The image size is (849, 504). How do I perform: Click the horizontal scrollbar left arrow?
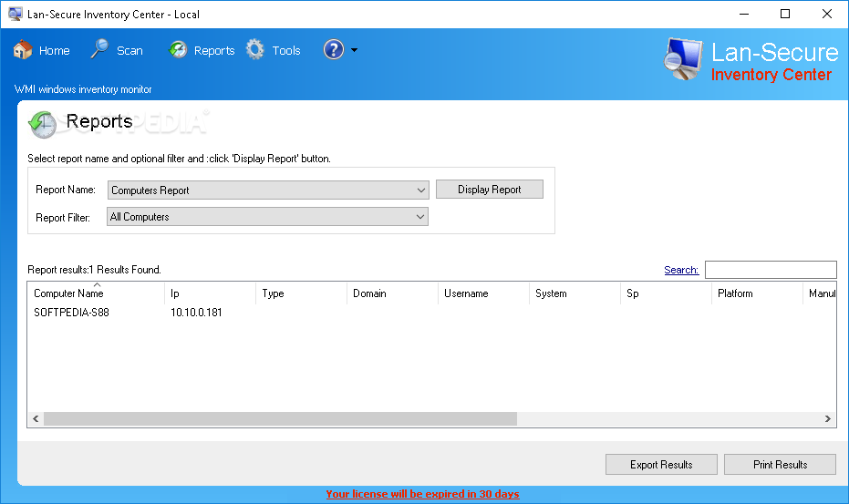coord(36,418)
